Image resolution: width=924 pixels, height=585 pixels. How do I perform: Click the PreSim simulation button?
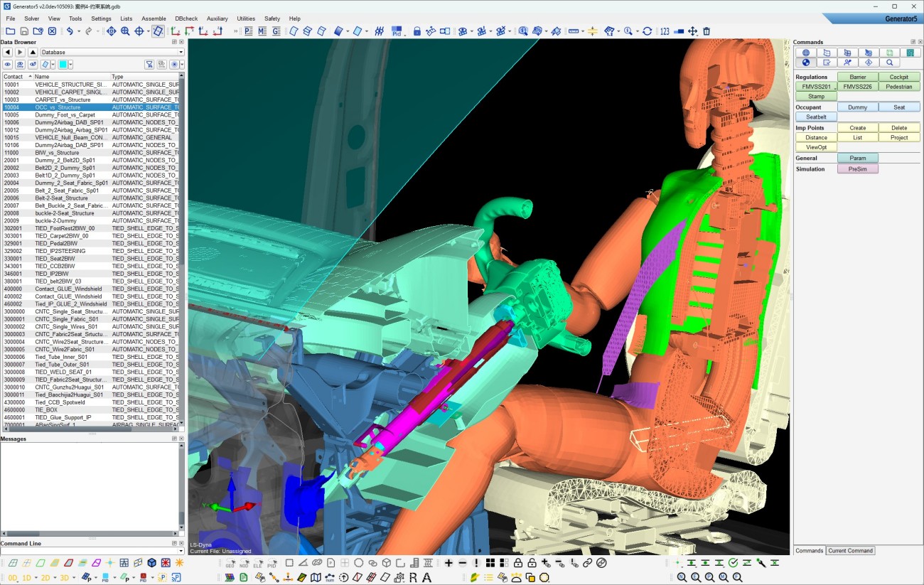click(857, 169)
